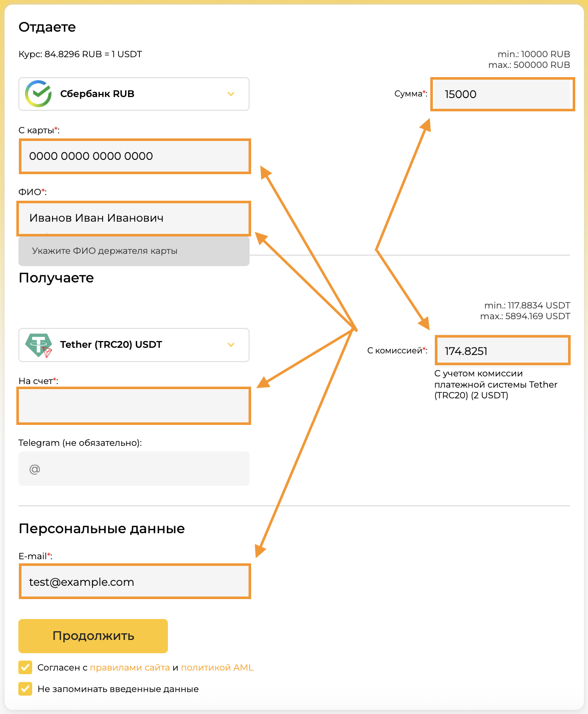Focus the ФИО field with Иванов Иван Иванович
The height and width of the screenshot is (714, 588).
pyautogui.click(x=134, y=218)
